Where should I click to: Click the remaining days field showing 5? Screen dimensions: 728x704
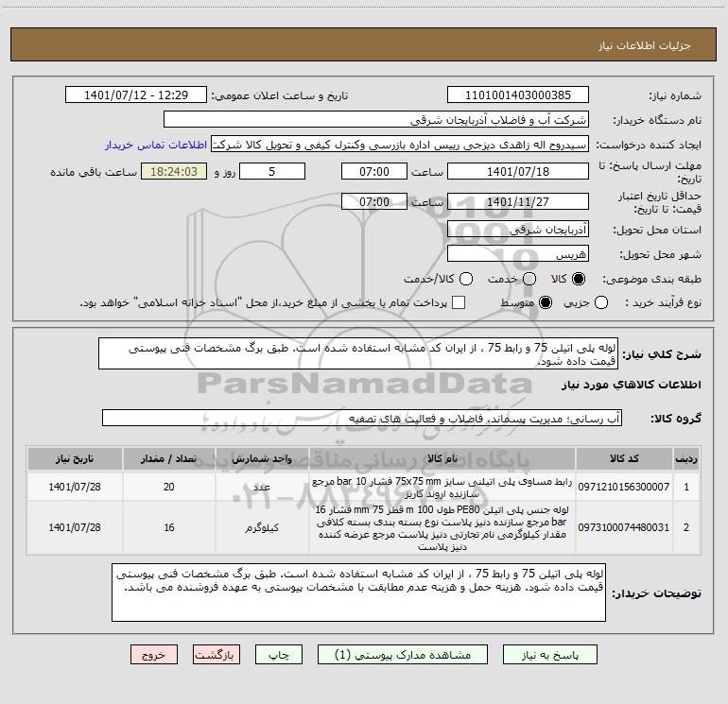tap(272, 171)
